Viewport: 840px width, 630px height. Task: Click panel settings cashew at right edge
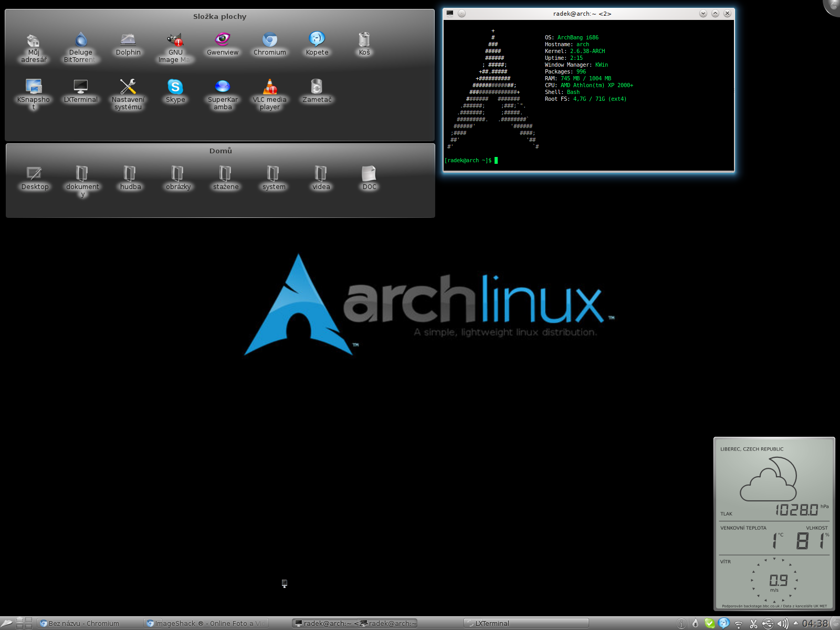pyautogui.click(x=835, y=623)
